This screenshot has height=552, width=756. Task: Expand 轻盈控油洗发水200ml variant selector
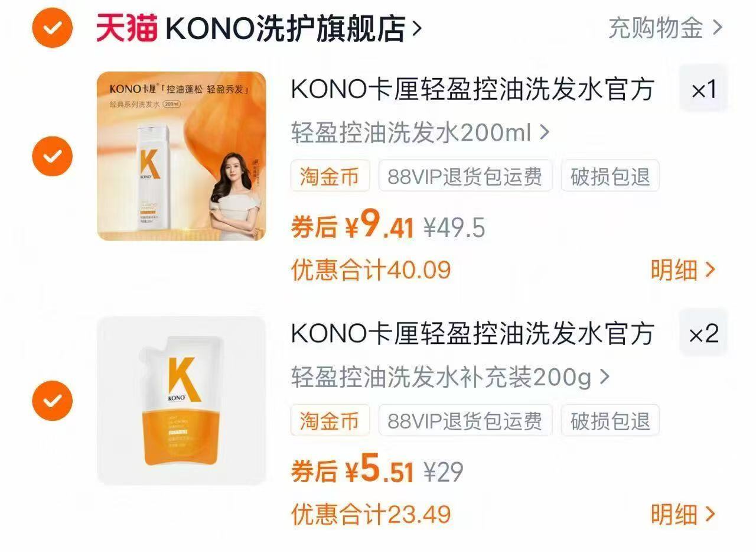click(x=420, y=132)
